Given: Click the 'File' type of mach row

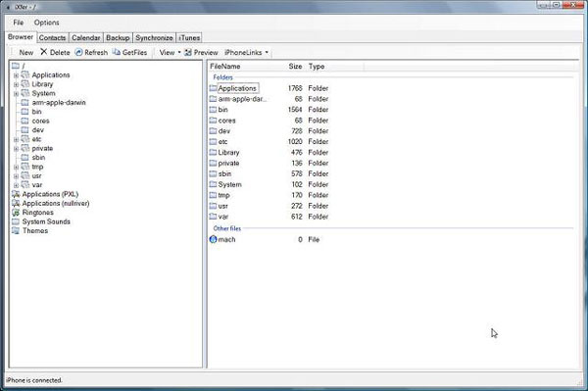Looking at the screenshot, I should [314, 239].
